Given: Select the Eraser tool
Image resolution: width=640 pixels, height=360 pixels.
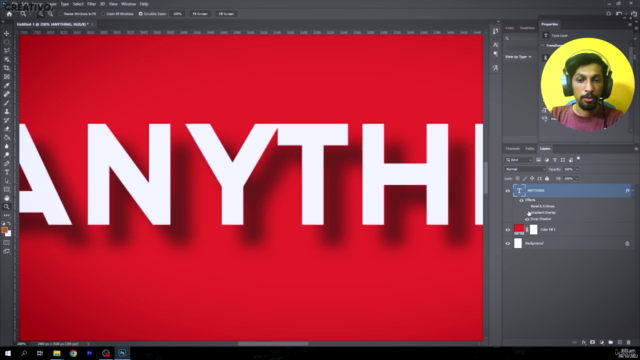Looking at the screenshot, I should point(7,129).
